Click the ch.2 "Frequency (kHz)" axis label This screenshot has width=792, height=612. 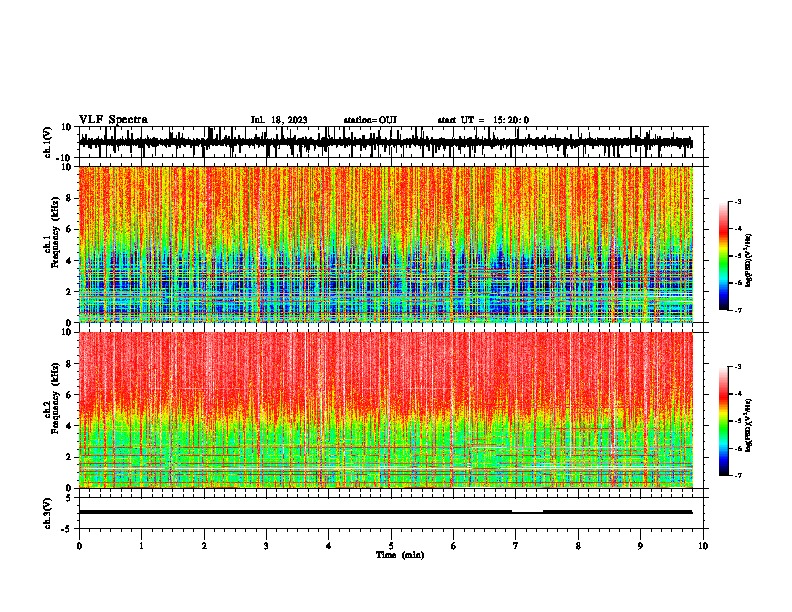tap(53, 398)
